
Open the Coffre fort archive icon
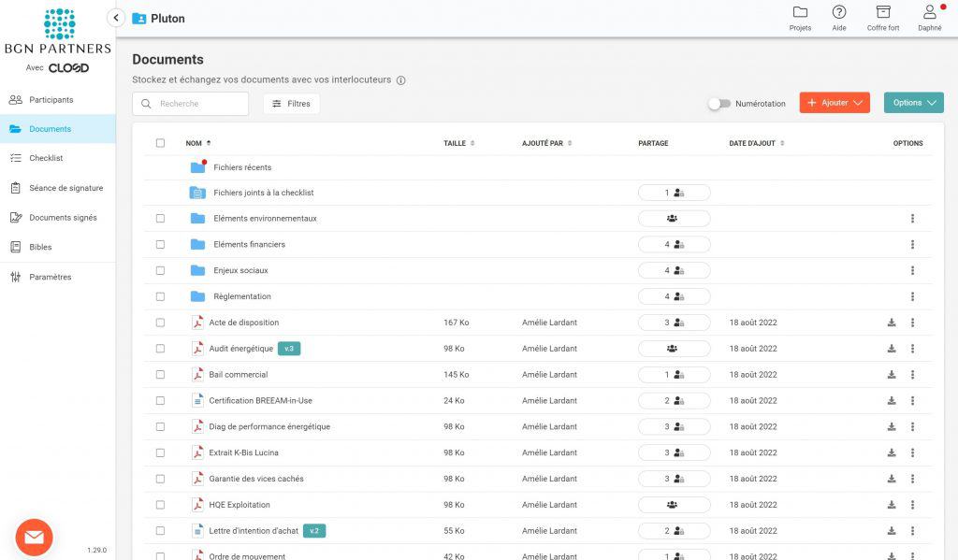(883, 12)
